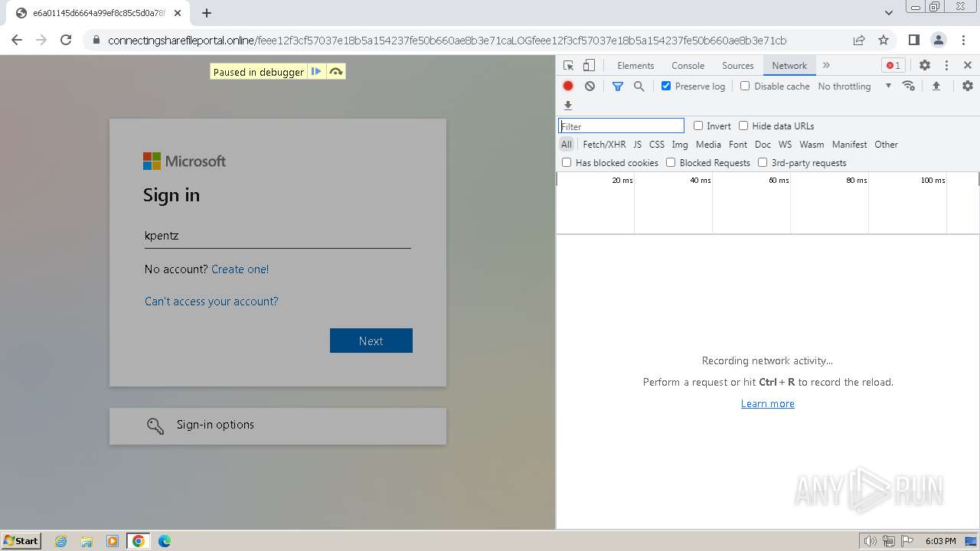
Task: Click the Next button
Action: [x=371, y=341]
